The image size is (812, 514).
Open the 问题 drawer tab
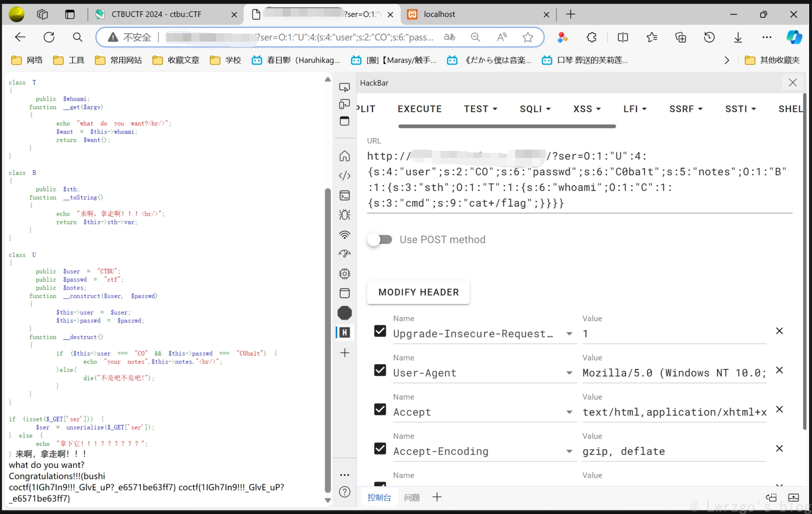click(x=412, y=497)
